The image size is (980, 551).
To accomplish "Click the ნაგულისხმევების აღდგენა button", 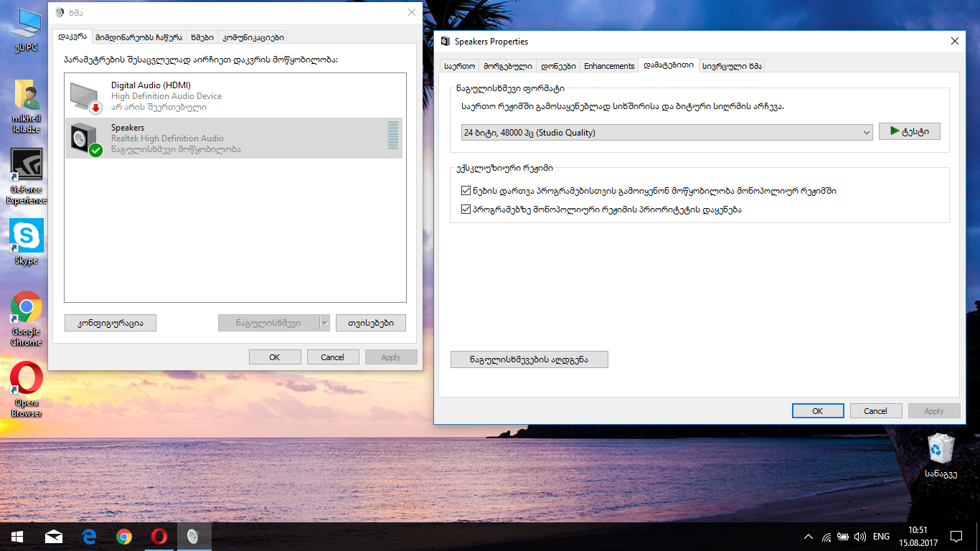I will pos(529,359).
